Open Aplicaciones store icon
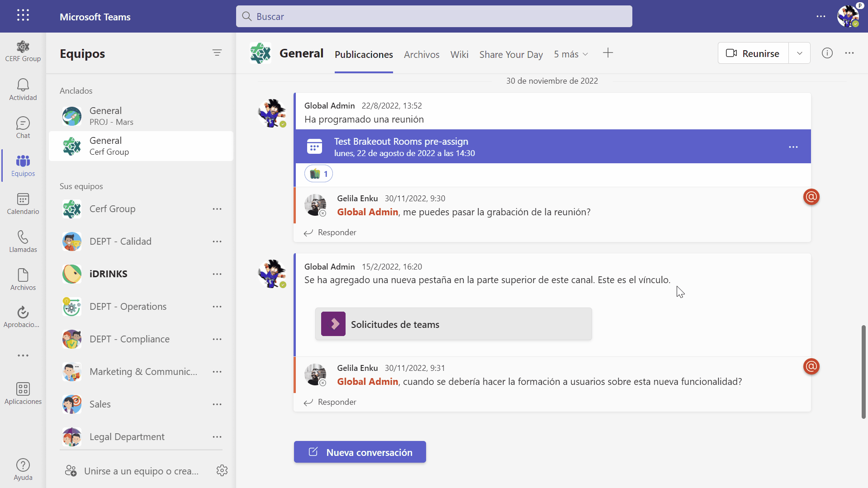This screenshot has width=868, height=488. point(23,393)
